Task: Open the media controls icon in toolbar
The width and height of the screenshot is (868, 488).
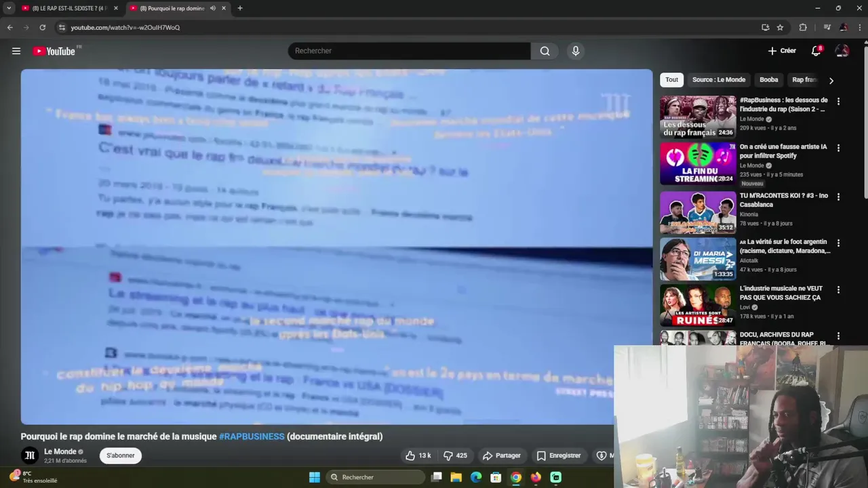Action: (x=827, y=27)
